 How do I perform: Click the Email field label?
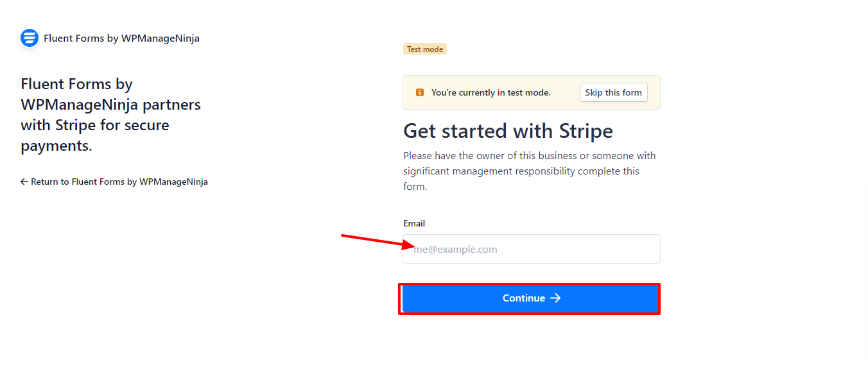coord(414,223)
